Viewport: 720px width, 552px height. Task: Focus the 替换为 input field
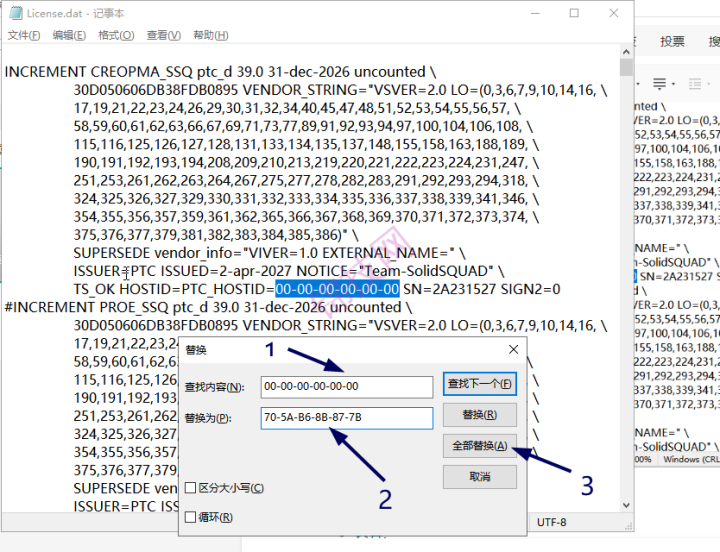347,418
